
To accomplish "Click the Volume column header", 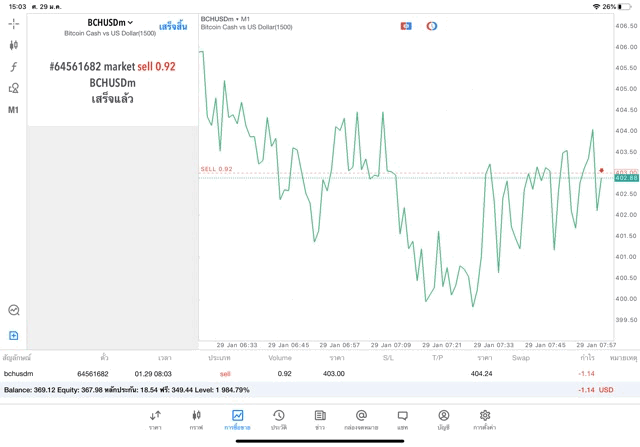I will 280,358.
